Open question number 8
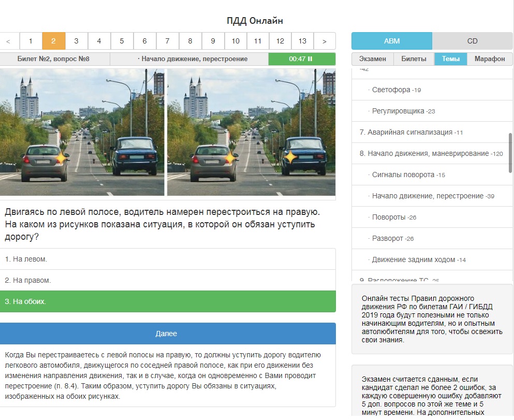 (x=190, y=41)
